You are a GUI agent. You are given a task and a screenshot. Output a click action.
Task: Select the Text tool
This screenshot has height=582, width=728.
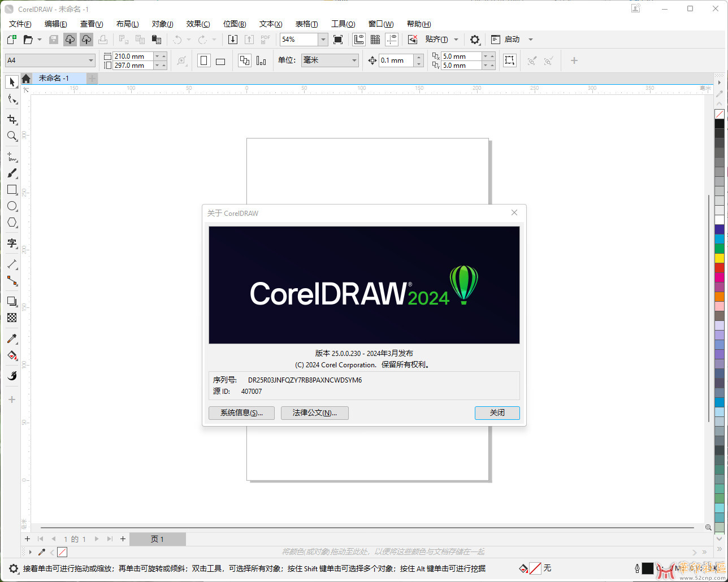(12, 244)
